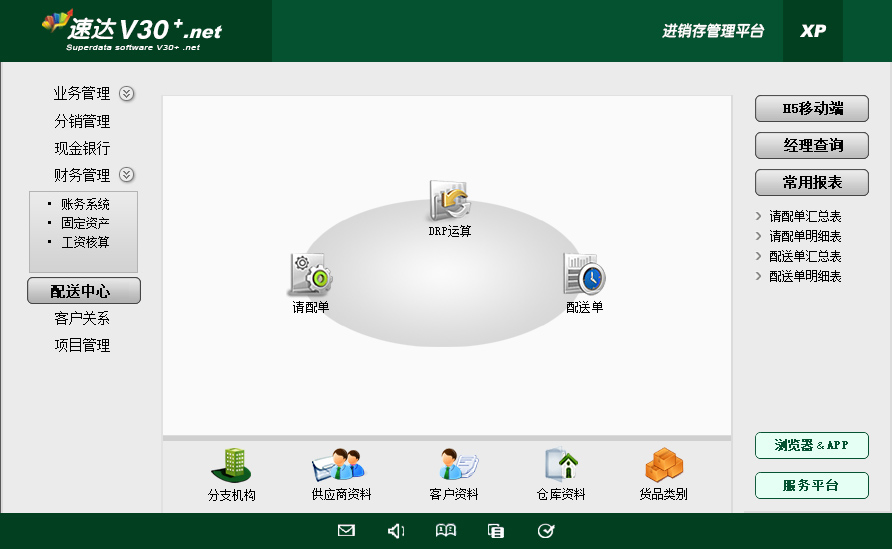The width and height of the screenshot is (892, 549).
Task: Click the 服务平台 button
Action: [x=811, y=486]
